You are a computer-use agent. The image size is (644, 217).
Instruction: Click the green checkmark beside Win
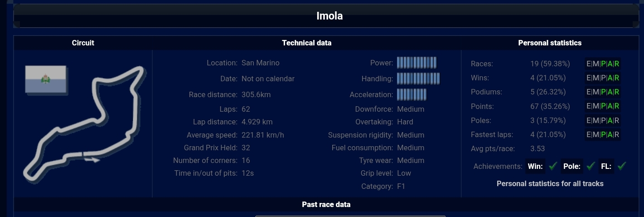pyautogui.click(x=552, y=166)
